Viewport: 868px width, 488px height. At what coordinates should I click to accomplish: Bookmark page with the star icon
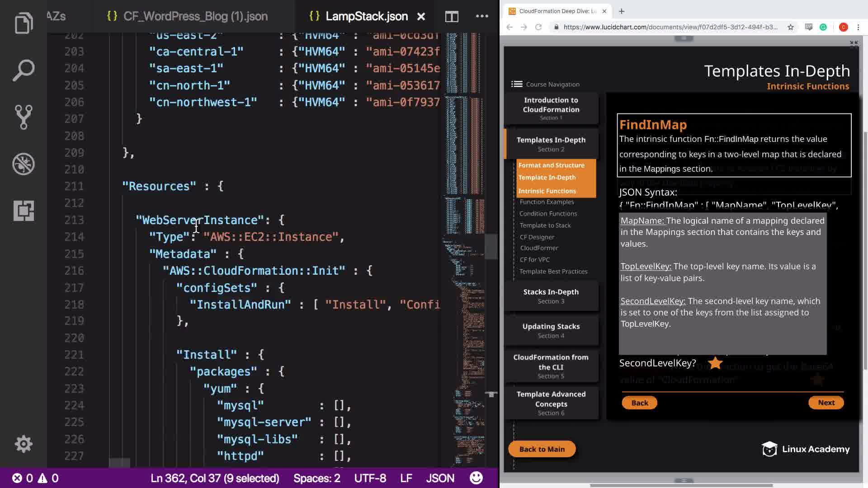[x=790, y=27]
